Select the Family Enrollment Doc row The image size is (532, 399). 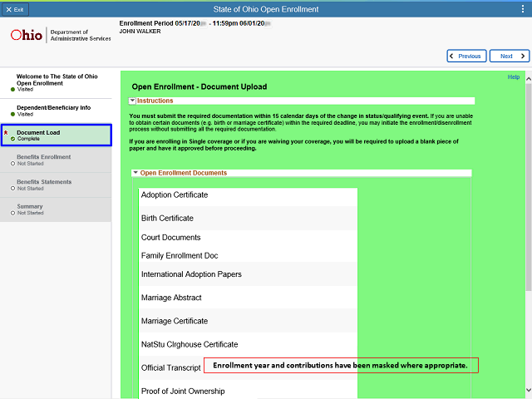(248, 255)
